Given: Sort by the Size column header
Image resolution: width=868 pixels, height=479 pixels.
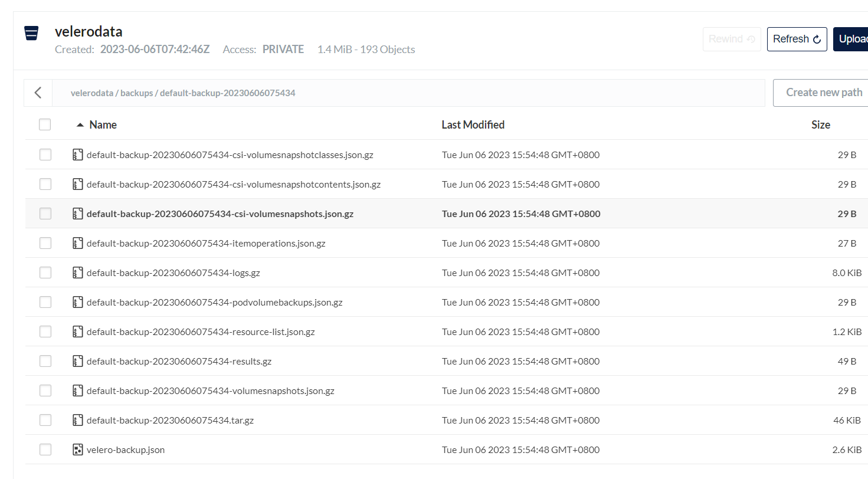Looking at the screenshot, I should [821, 125].
